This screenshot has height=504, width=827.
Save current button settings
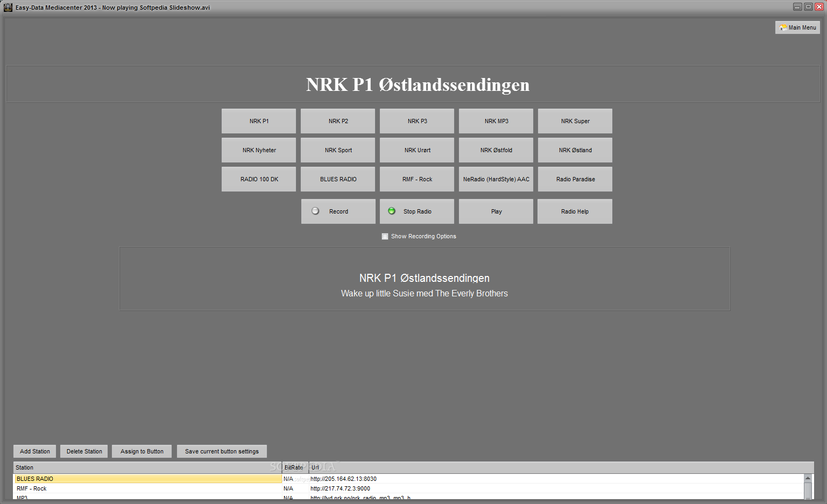click(x=222, y=451)
